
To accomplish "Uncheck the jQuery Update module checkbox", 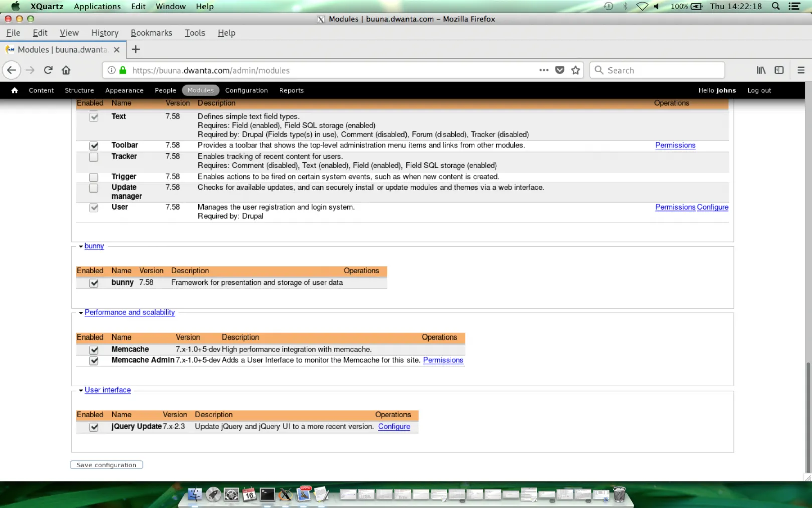I will pyautogui.click(x=94, y=427).
